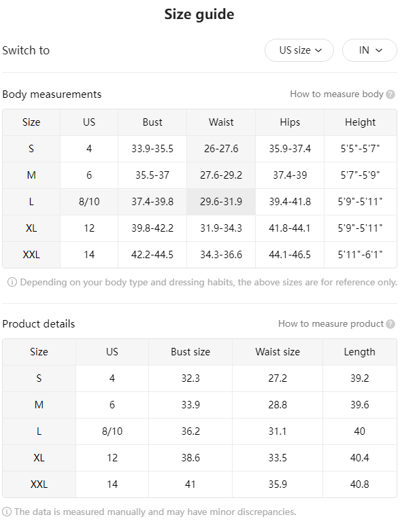Click the Waist size column header
The height and width of the screenshot is (532, 400).
tap(278, 352)
